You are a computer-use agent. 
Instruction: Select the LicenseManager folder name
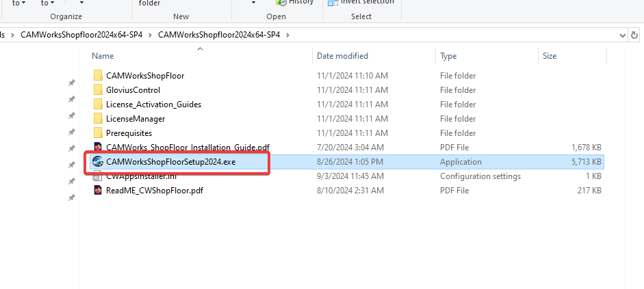click(x=136, y=118)
